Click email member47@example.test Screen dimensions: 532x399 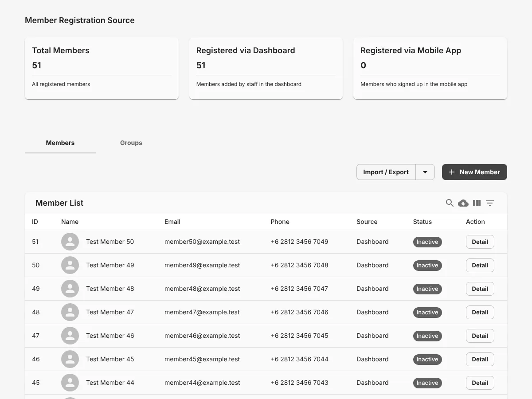click(202, 312)
